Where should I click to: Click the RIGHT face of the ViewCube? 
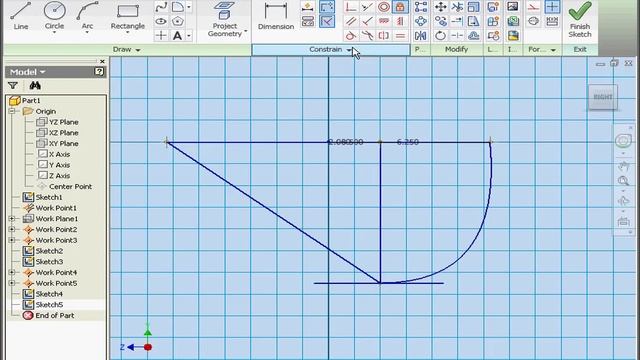click(x=603, y=97)
